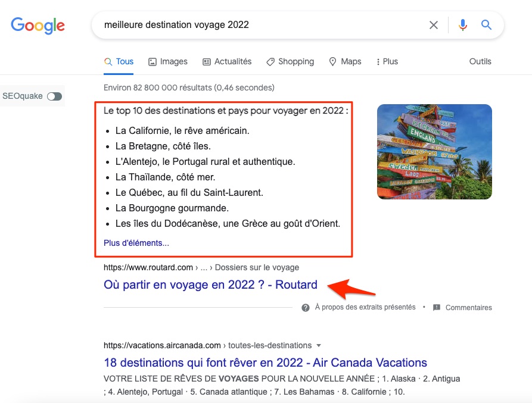
Task: Select the Tous results tab
Action: [x=119, y=62]
